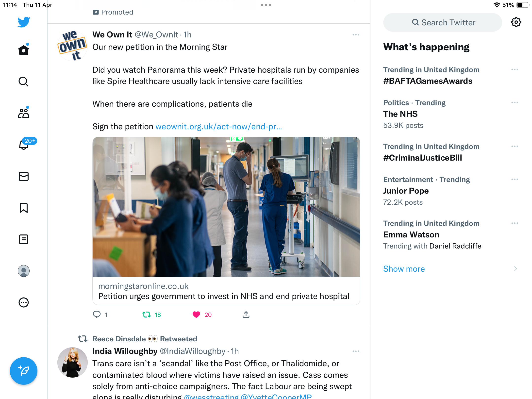The height and width of the screenshot is (399, 532).
Task: Open more menu on We Own It tweet
Action: pyautogui.click(x=356, y=35)
